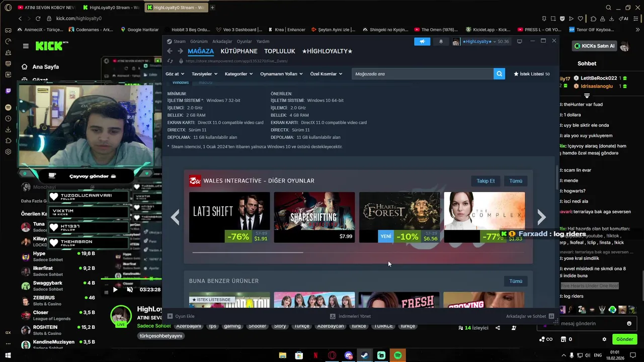Open Arkadaşlar menu
Image resolution: width=644 pixels, height=362 pixels.
click(222, 42)
